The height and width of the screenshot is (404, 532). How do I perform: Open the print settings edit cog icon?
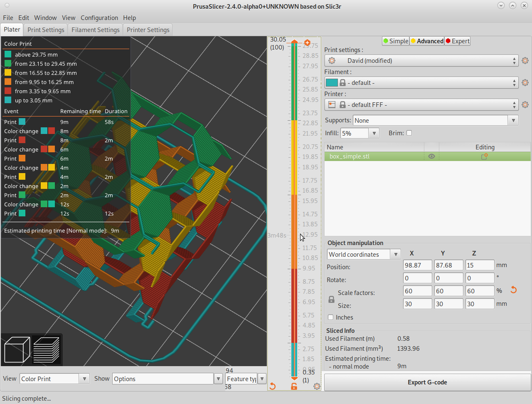[x=525, y=60]
